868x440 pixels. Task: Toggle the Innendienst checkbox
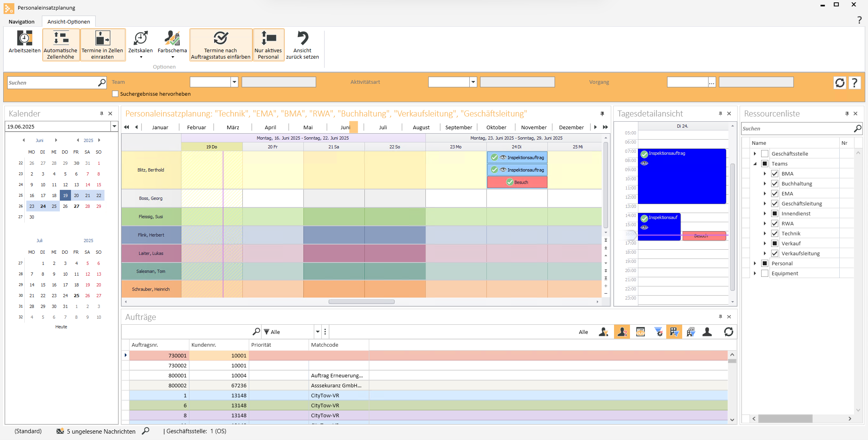pyautogui.click(x=775, y=213)
